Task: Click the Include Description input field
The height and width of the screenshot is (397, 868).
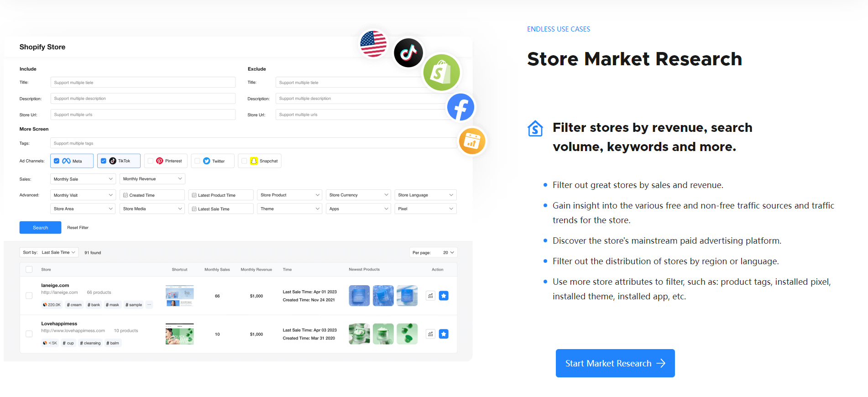Action: point(143,99)
